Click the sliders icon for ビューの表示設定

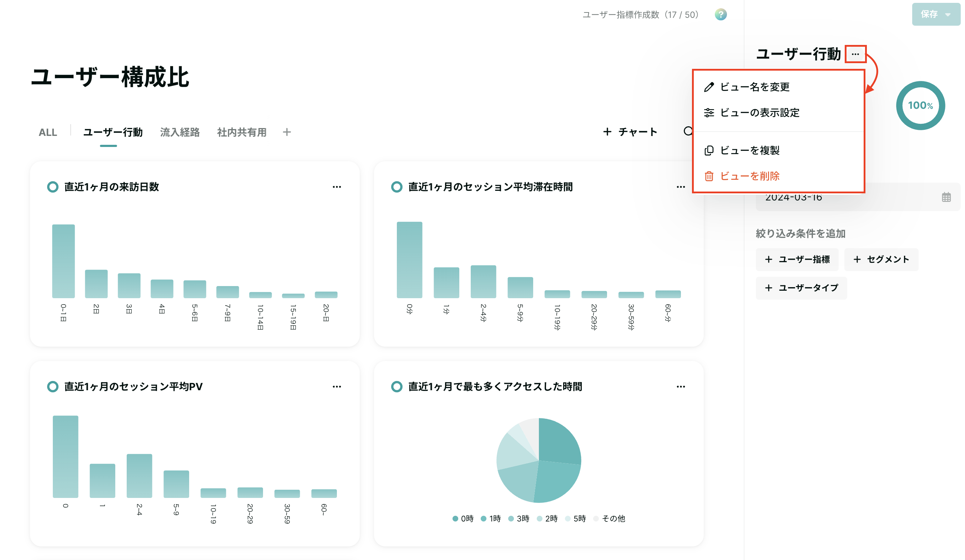709,113
